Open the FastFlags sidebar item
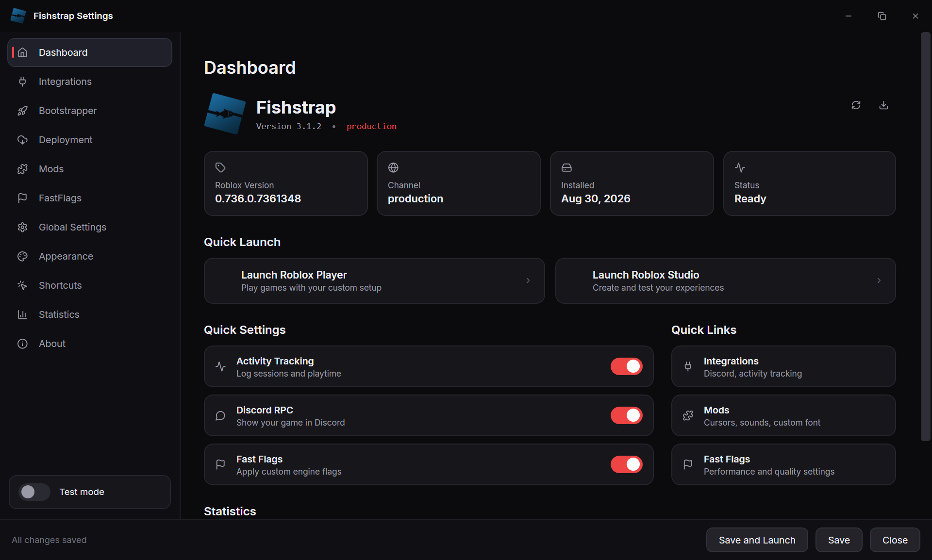932x560 pixels. (90, 198)
